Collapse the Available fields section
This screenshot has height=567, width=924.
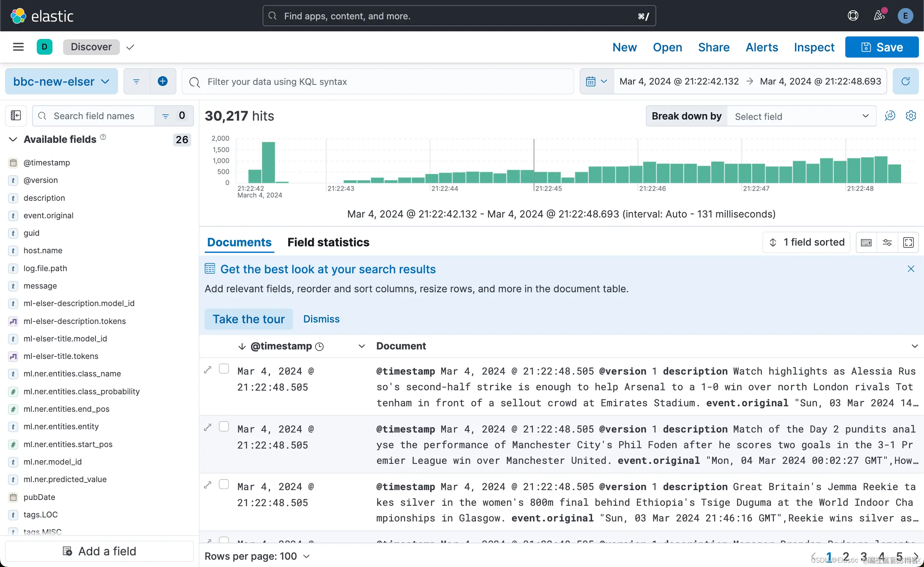(13, 140)
